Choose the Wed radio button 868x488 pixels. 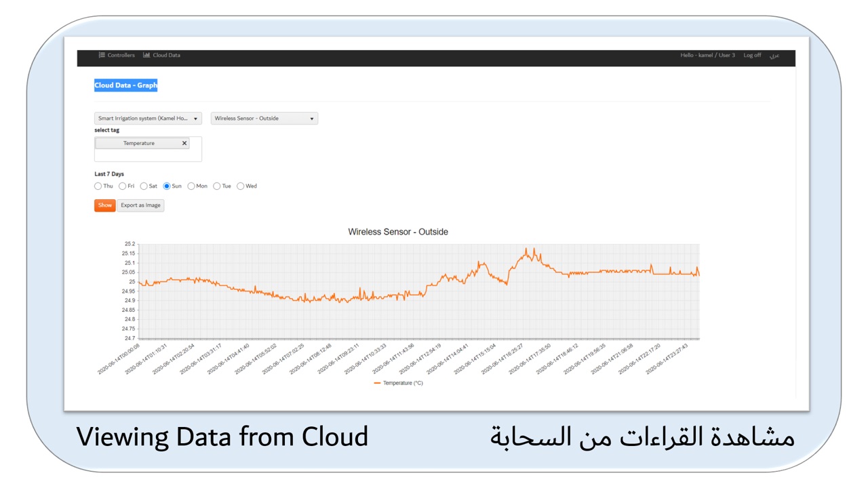point(241,186)
